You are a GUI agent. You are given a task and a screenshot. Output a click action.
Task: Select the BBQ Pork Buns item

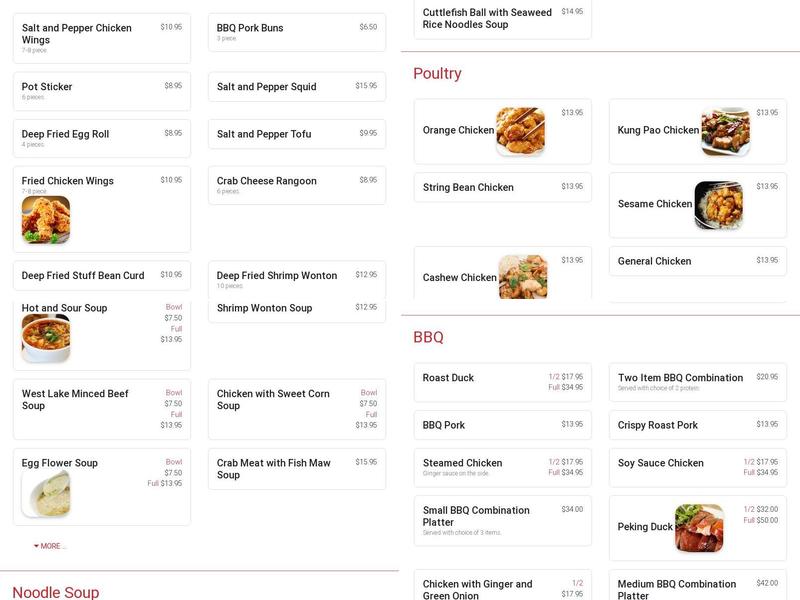coord(295,28)
